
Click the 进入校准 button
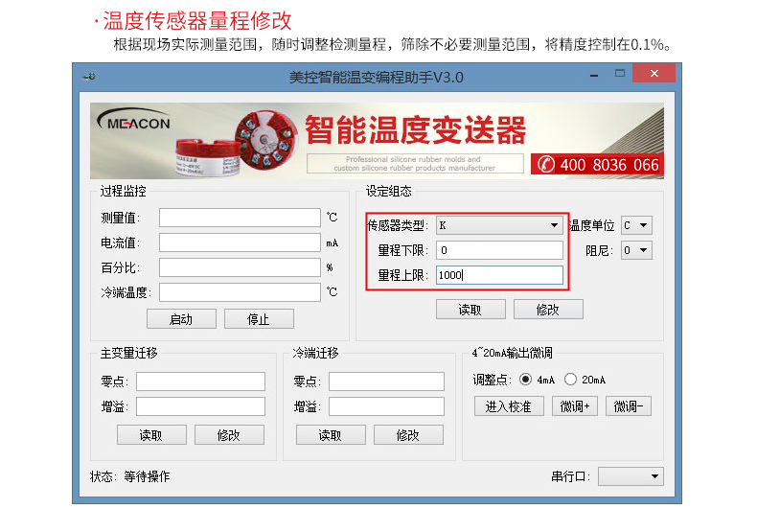point(509,406)
